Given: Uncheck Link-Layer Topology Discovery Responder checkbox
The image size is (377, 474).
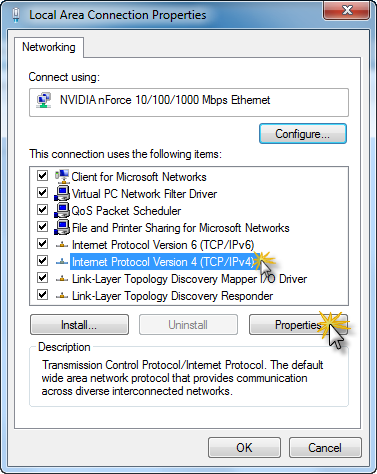Looking at the screenshot, I should click(42, 295).
